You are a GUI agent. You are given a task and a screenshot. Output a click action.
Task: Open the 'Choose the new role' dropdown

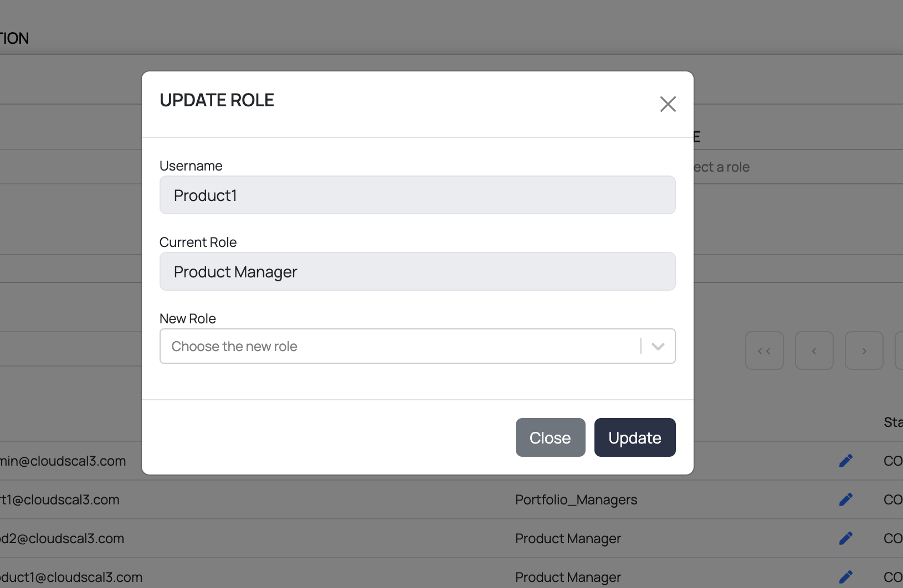399,346
